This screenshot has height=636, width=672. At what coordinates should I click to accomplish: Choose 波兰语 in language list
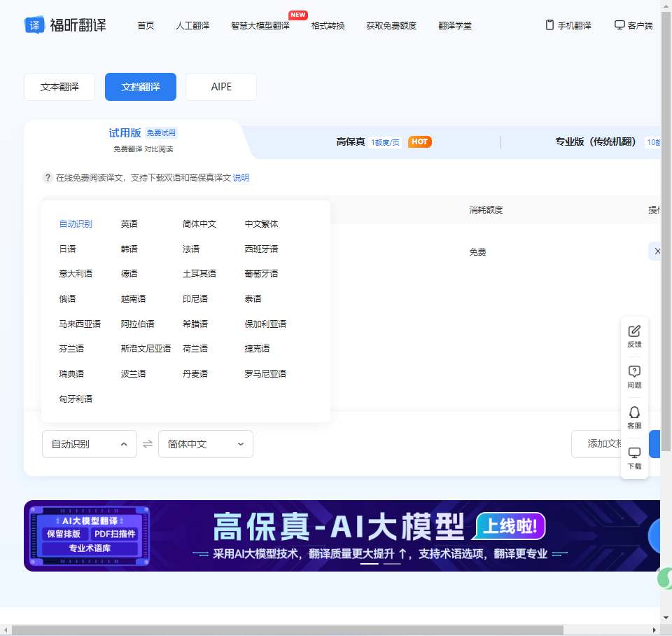pyautogui.click(x=133, y=373)
